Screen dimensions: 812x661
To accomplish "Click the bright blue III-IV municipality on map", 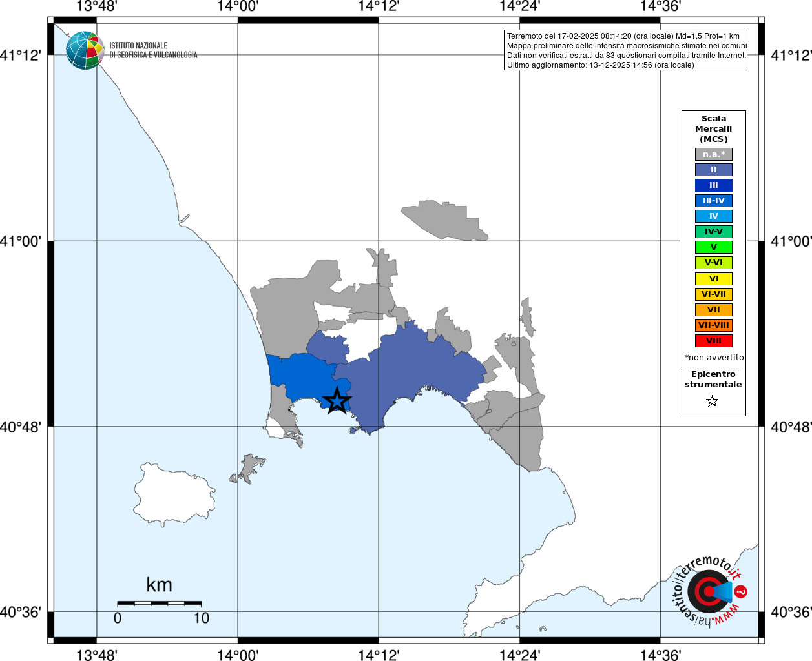I will tap(304, 378).
